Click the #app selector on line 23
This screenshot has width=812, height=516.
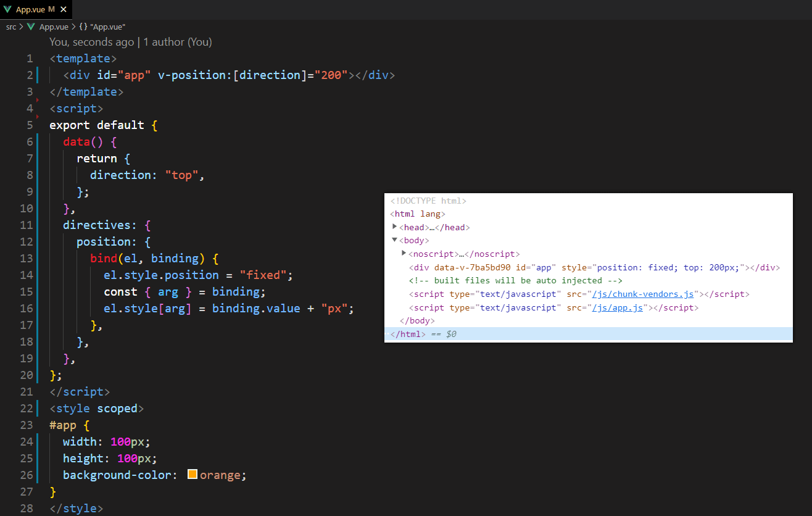point(63,425)
